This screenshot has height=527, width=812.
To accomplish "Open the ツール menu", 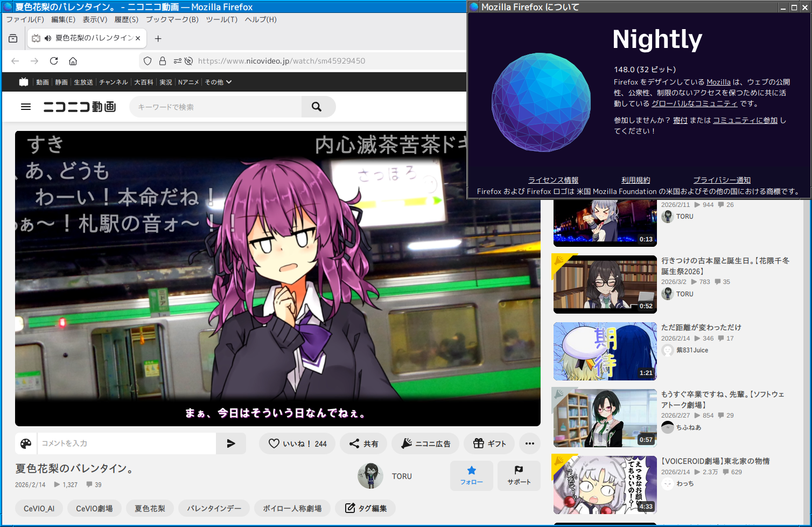I will point(221,19).
